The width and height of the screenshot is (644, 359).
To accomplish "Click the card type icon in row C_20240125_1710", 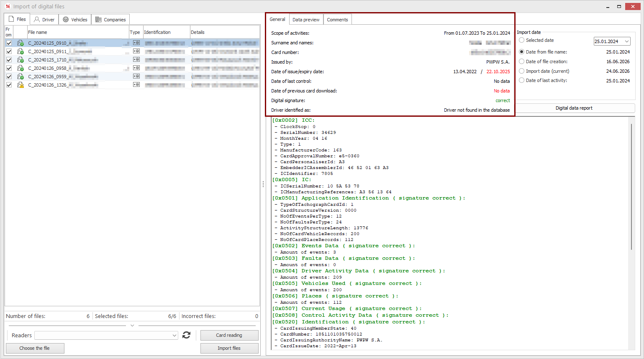I will point(136,59).
